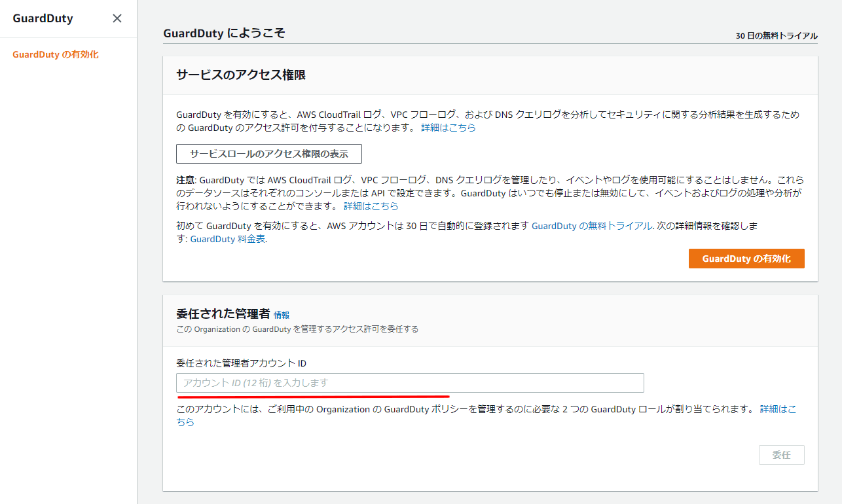Select GuardDuty の有効化 in the sidebar
This screenshot has width=842, height=504.
tap(56, 55)
